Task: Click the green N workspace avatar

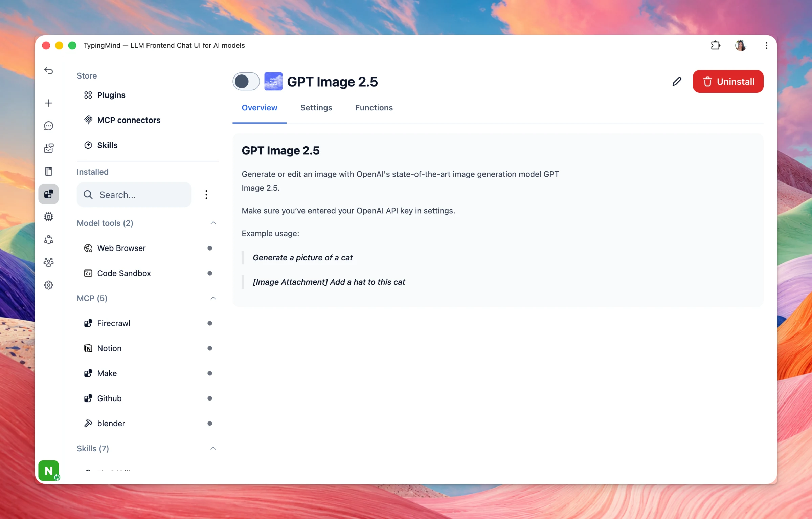Action: 49,470
